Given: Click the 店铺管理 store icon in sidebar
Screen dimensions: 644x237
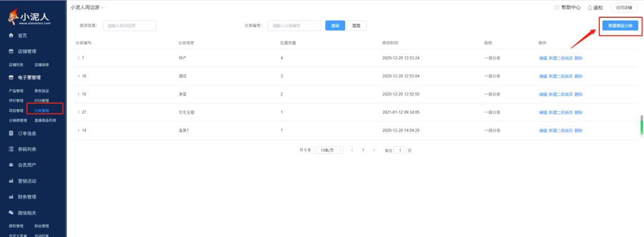Looking at the screenshot, I should point(11,51).
